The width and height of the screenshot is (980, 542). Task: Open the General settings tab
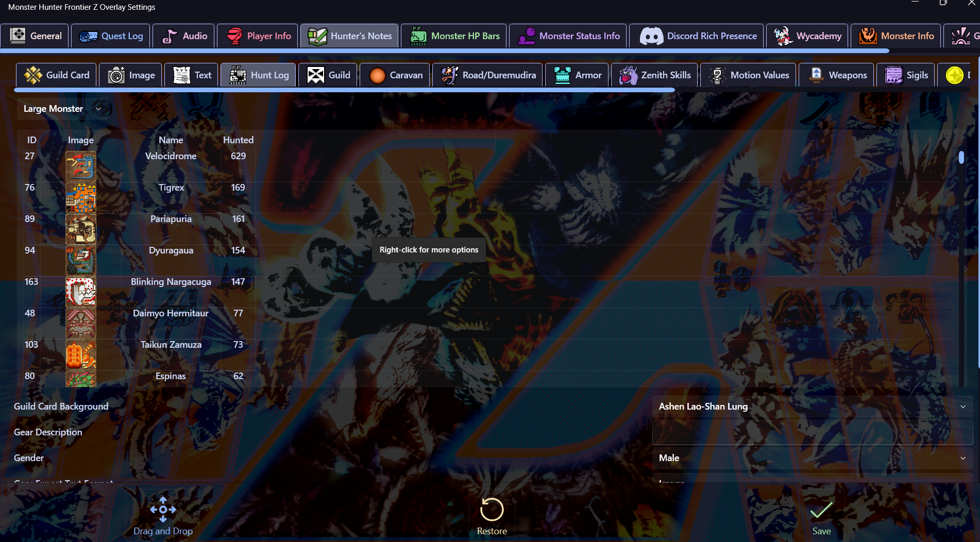tap(35, 36)
